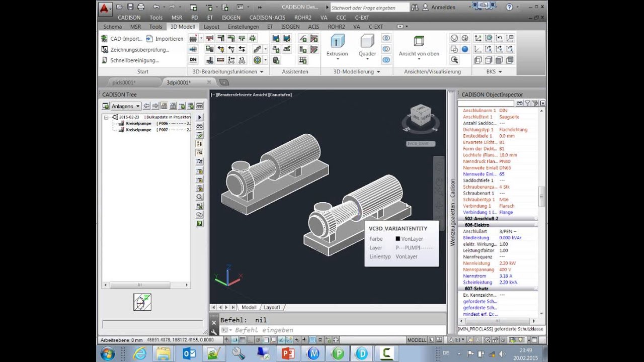Click the back arrow icon in CADISON Tree toolbar
This screenshot has width=644, height=362.
click(146, 106)
